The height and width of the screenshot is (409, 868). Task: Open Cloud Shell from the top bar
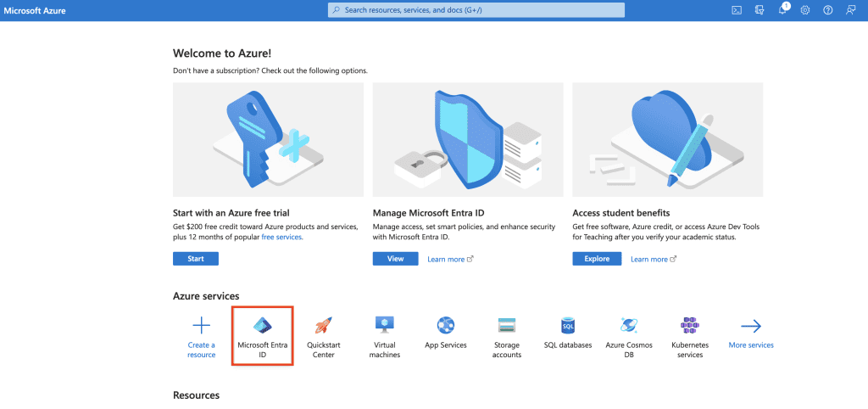tap(737, 10)
